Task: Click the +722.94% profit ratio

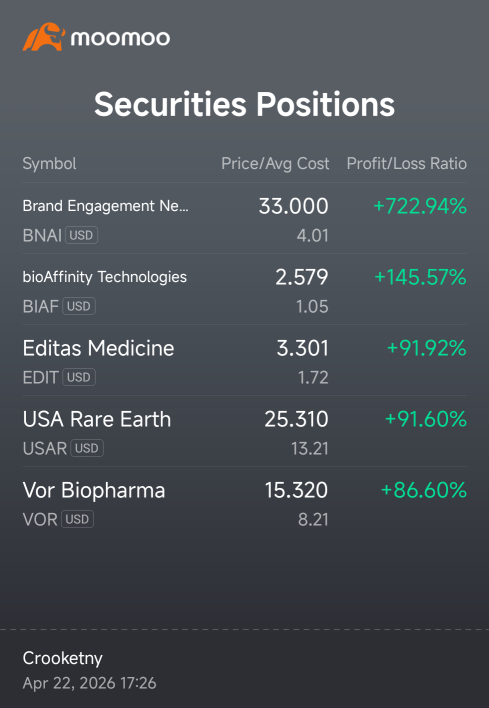Action: point(420,206)
